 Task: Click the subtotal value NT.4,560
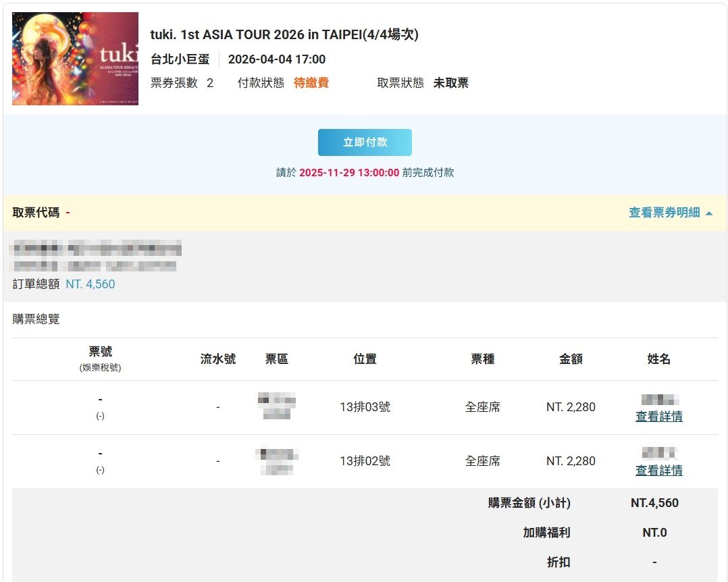(x=654, y=502)
